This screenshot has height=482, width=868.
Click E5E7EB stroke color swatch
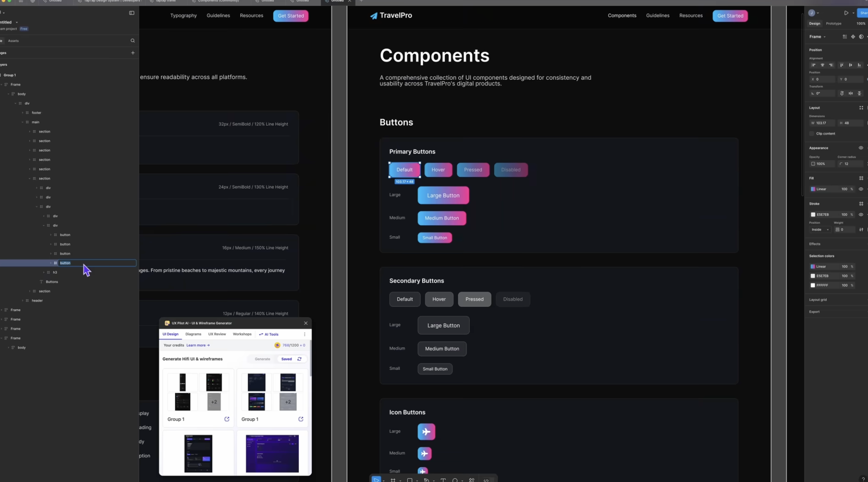(813, 214)
